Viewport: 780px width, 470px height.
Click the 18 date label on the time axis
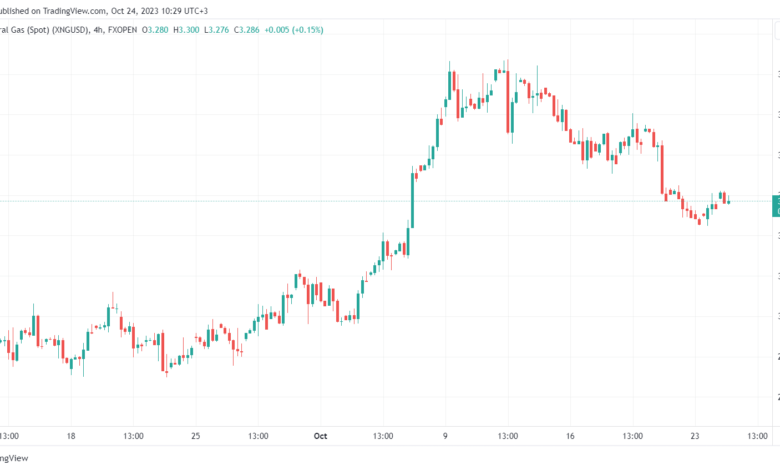[71, 436]
